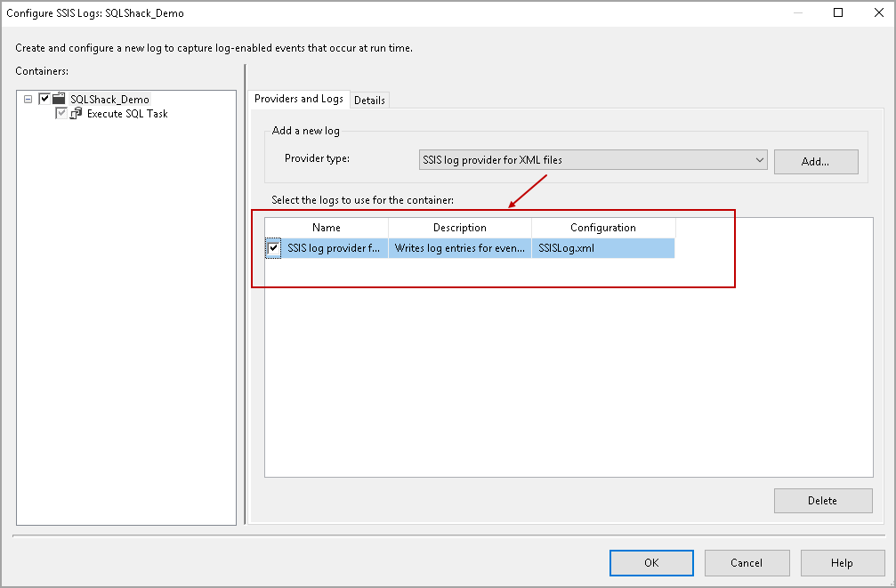Switch to the Details tab
The height and width of the screenshot is (588, 896).
tap(370, 100)
